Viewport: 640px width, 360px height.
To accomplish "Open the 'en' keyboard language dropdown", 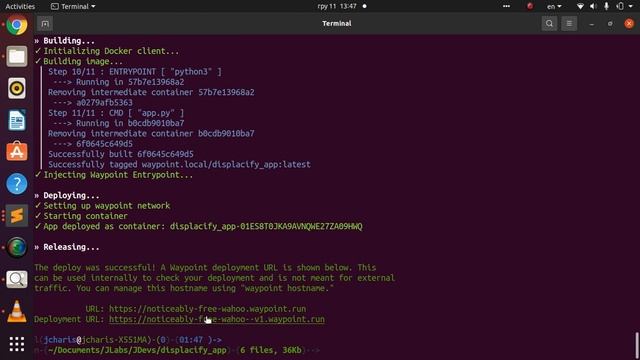I will (x=554, y=6).
